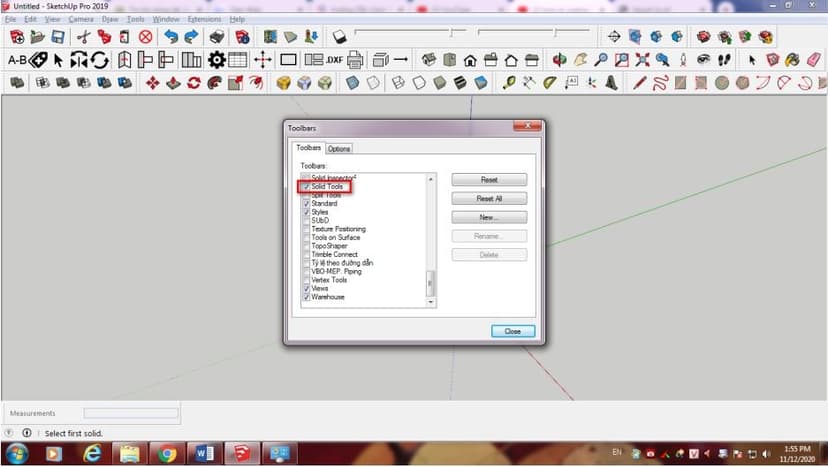Click the X-Ray style cube icon
Viewport: 828px width, 467px height.
pyautogui.click(x=353, y=83)
